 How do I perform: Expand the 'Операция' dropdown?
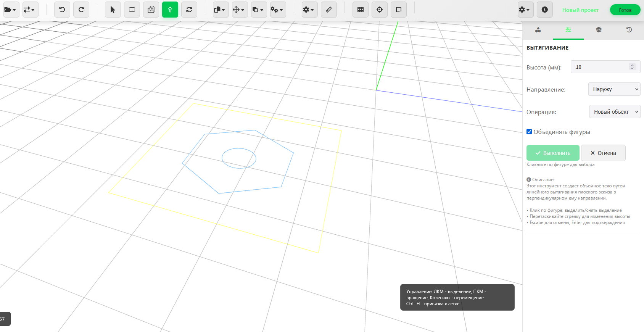[615, 112]
